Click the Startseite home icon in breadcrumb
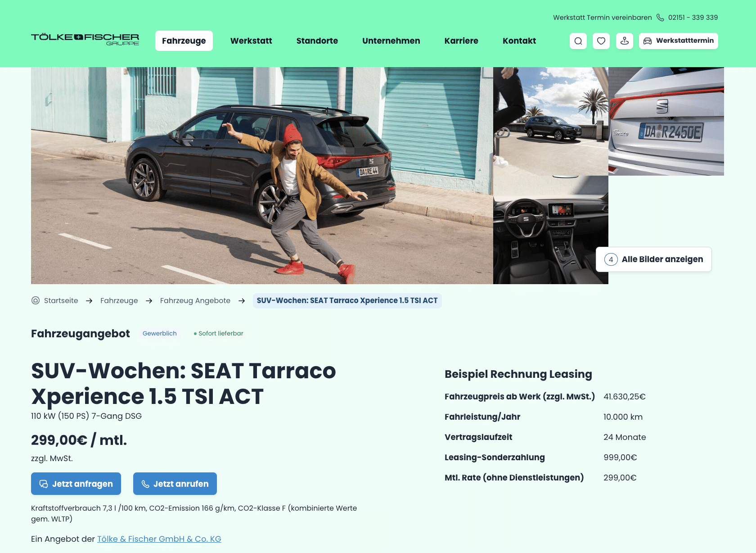 [x=36, y=300]
